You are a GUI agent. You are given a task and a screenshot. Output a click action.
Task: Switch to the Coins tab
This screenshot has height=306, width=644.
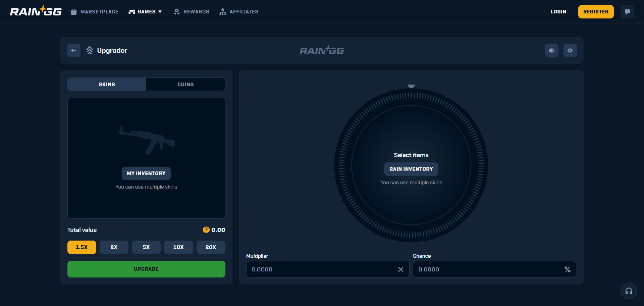tap(185, 84)
